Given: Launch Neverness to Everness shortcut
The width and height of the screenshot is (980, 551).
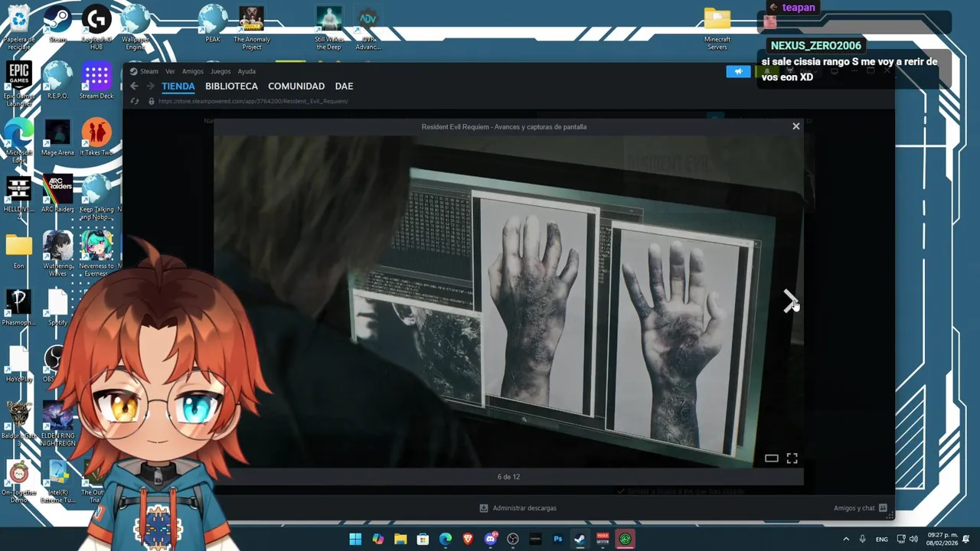Looking at the screenshot, I should tap(96, 253).
